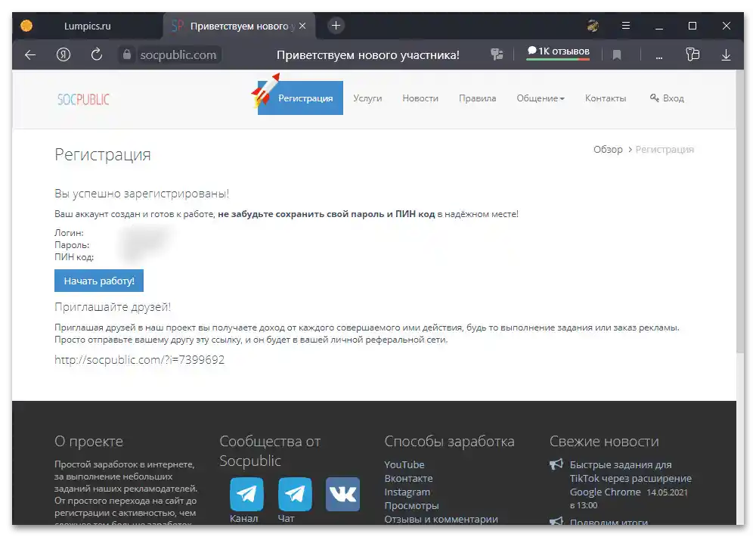Open the Yandex home icon
The height and width of the screenshot is (537, 756).
pos(64,55)
